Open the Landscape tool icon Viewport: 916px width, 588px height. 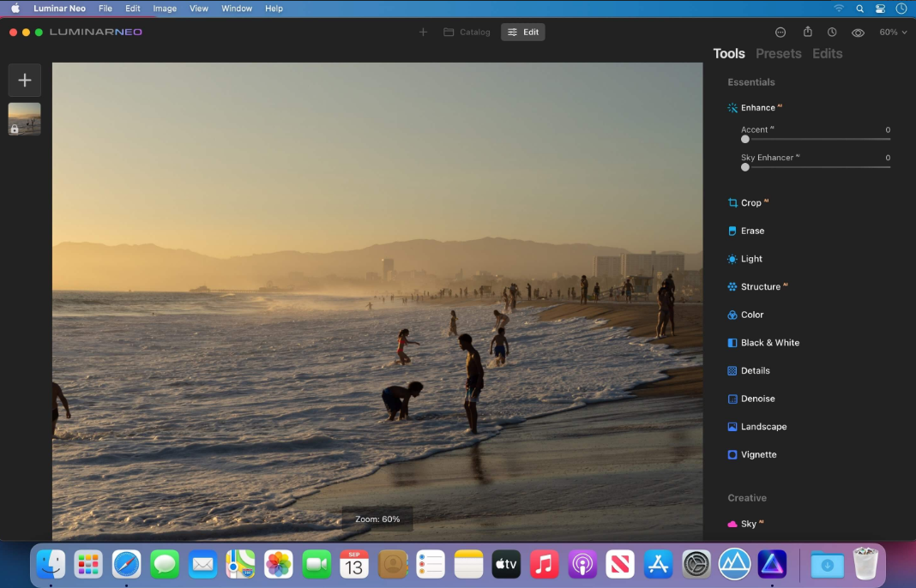point(732,428)
